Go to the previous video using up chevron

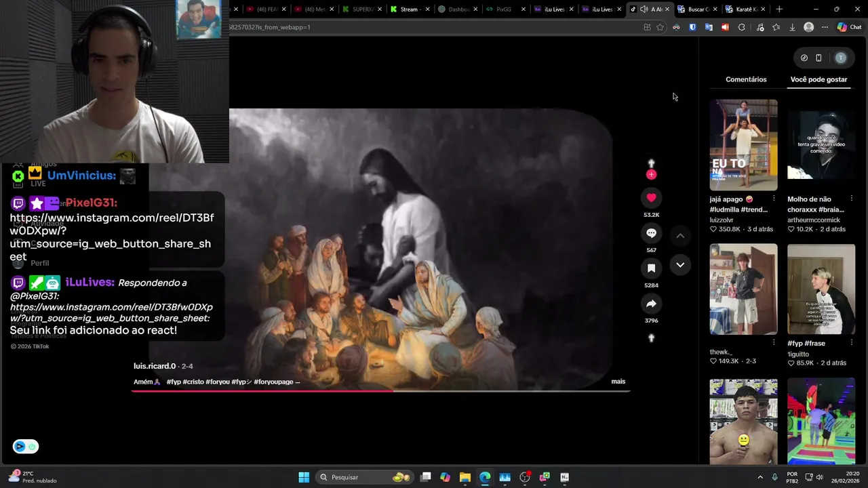(680, 235)
